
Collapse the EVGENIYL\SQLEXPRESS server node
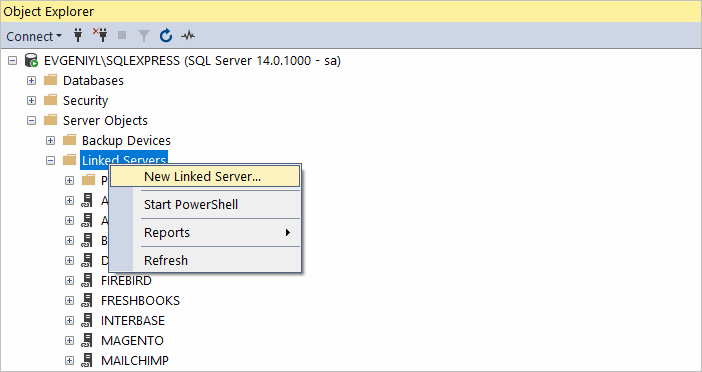point(13,60)
